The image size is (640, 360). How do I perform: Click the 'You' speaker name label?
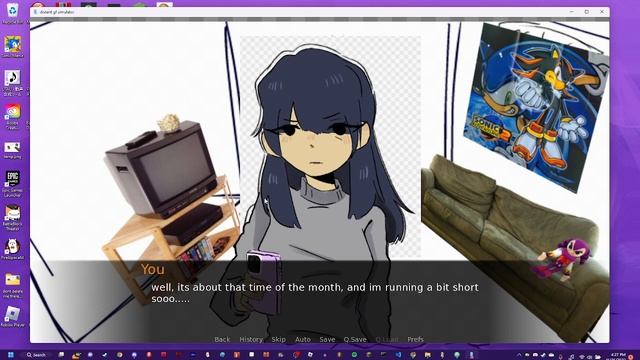click(153, 269)
